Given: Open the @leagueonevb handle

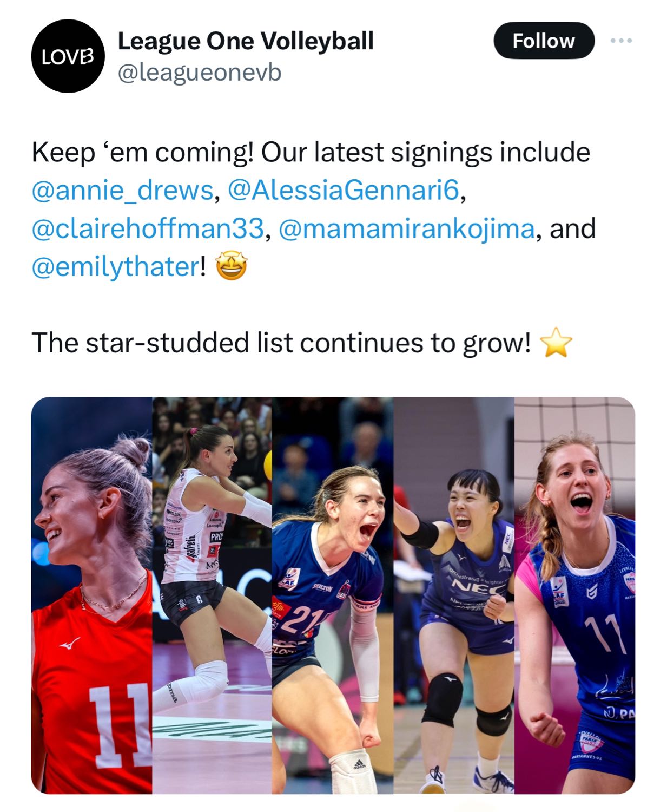Looking at the screenshot, I should coord(200,73).
